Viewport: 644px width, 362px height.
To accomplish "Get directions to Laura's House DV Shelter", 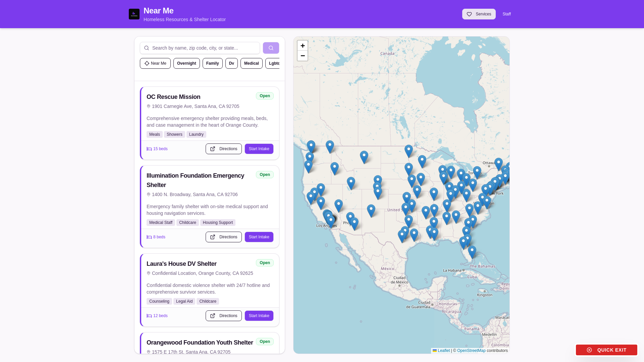I will [x=224, y=316].
